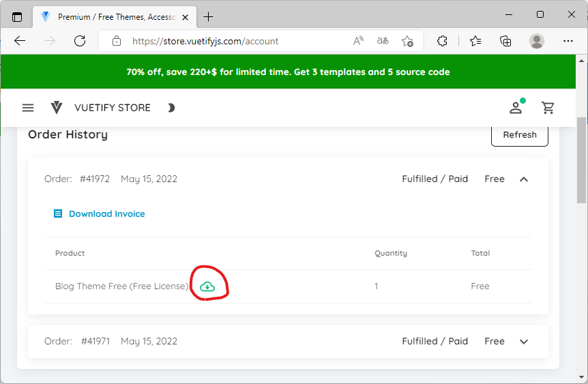Click Fulfilled / Paid status of order #41971

coord(435,341)
